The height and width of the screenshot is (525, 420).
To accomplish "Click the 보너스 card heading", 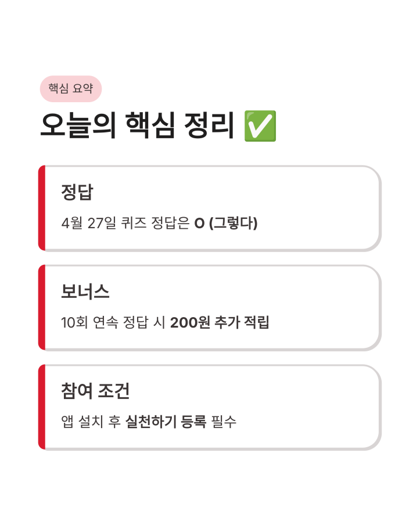I will [x=85, y=292].
